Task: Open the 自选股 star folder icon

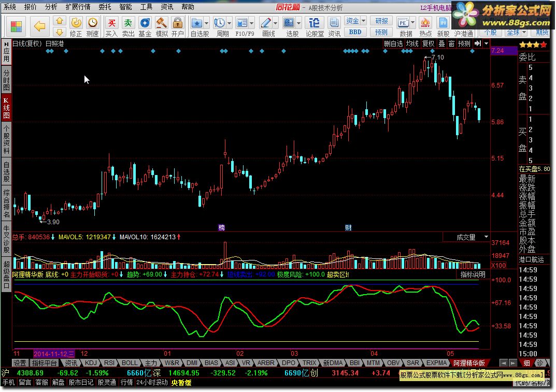Action: pos(196,23)
